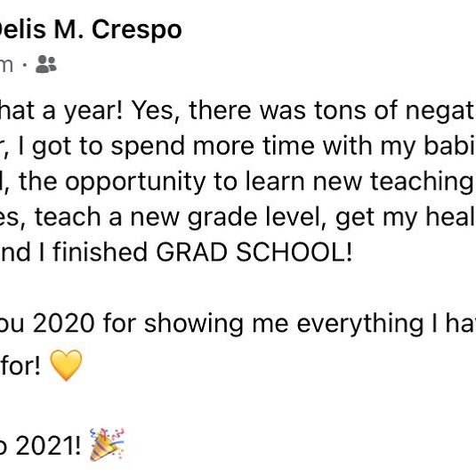The image size is (476, 476).
Task: Click the '2021!' text near the party emoji
Action: click(x=48, y=446)
